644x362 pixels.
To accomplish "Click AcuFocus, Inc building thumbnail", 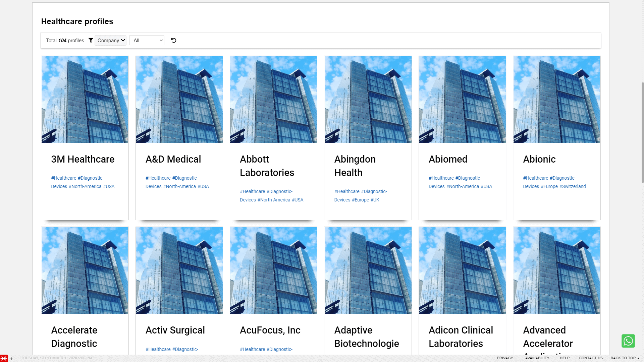I will [x=273, y=270].
